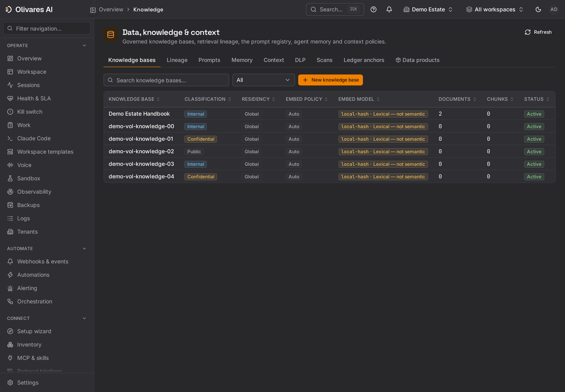This screenshot has width=565, height=392.
Task: Sort table by Status column
Action: [x=537, y=99]
